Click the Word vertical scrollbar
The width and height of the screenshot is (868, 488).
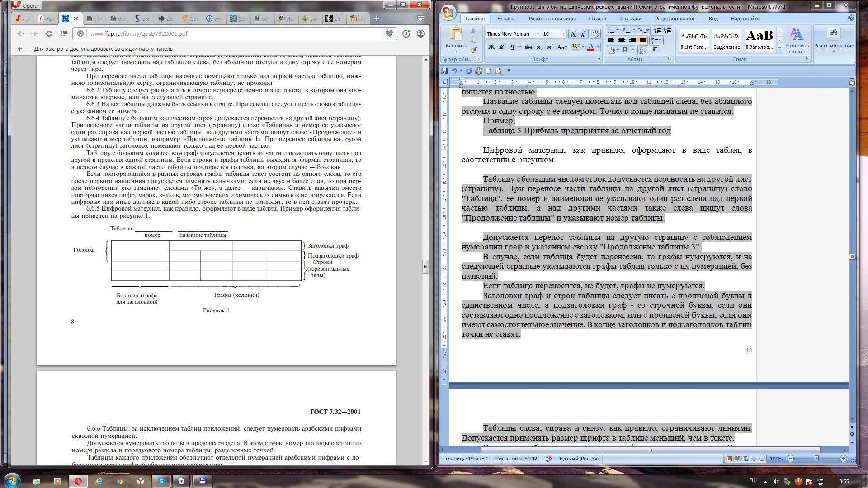(x=852, y=257)
